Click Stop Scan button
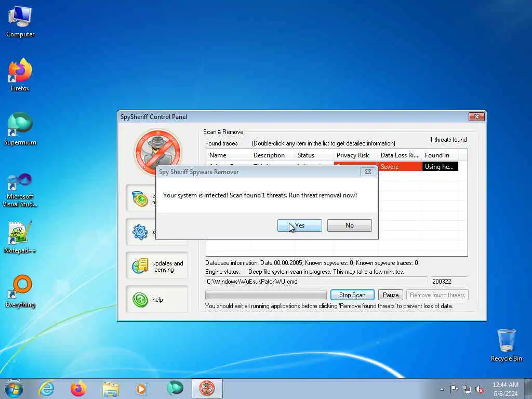The height and width of the screenshot is (399, 532). pos(352,295)
